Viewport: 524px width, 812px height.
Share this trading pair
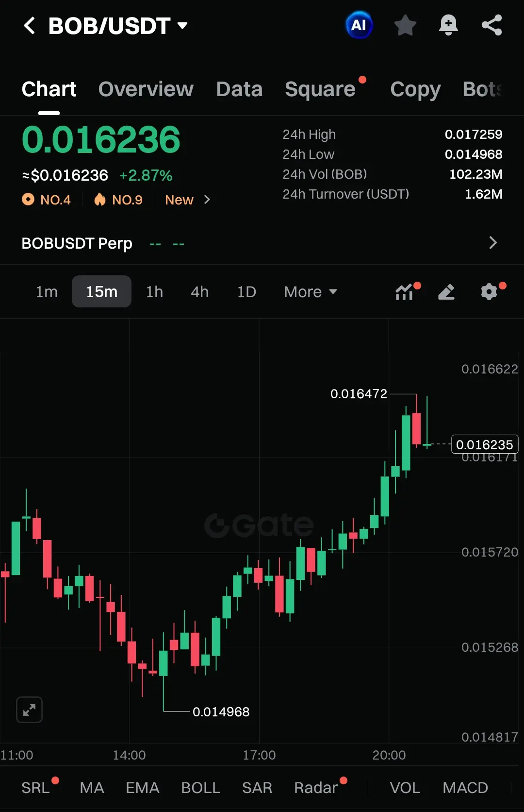pos(491,25)
